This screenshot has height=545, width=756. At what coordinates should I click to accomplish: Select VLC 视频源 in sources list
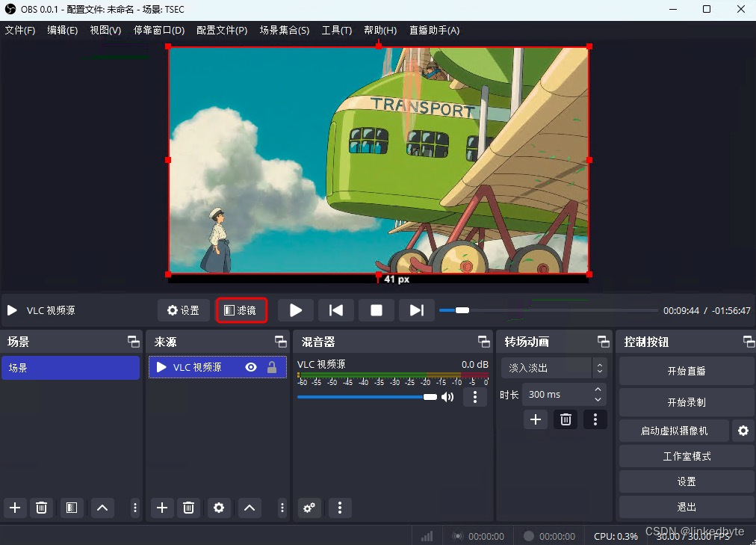[x=217, y=368]
